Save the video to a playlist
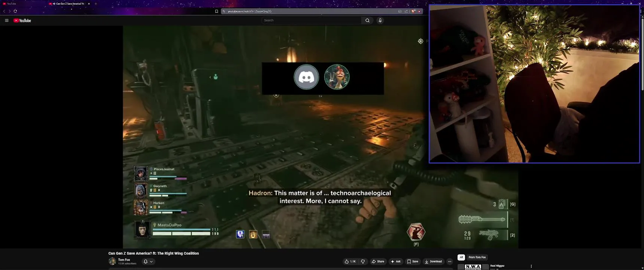 (413, 262)
